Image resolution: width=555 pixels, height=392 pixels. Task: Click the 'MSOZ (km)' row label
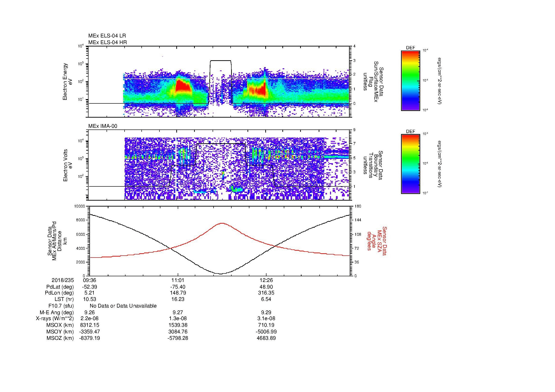(60, 338)
